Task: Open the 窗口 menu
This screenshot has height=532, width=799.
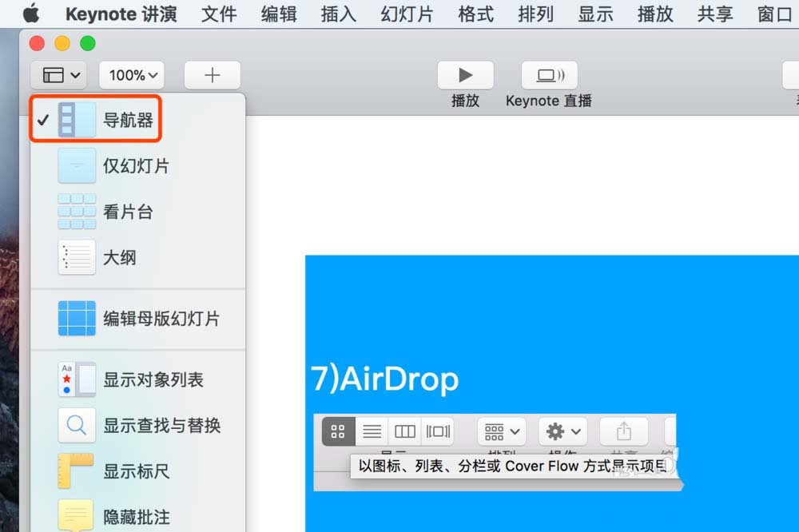Action: click(x=775, y=14)
